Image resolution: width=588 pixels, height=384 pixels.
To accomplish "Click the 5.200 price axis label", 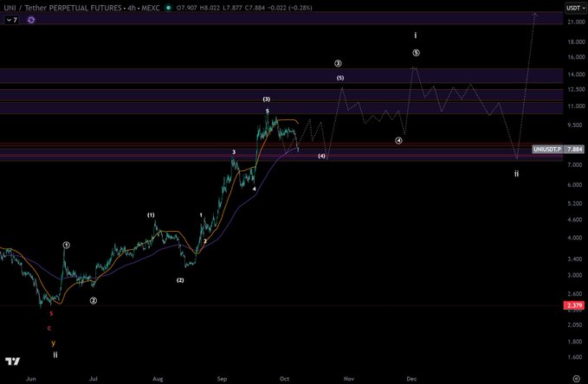I will tap(576, 203).
